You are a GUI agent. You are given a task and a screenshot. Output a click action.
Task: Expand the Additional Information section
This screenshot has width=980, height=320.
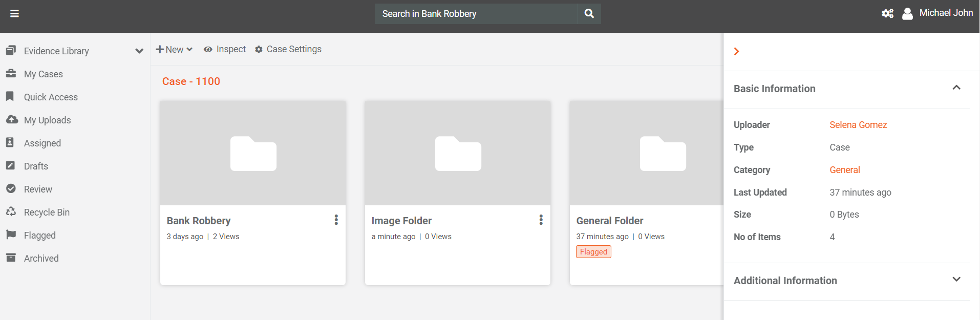pyautogui.click(x=956, y=280)
